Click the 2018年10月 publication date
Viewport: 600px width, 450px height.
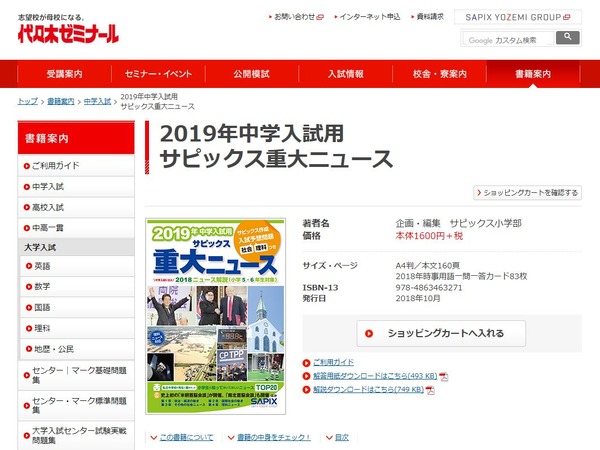pyautogui.click(x=418, y=298)
